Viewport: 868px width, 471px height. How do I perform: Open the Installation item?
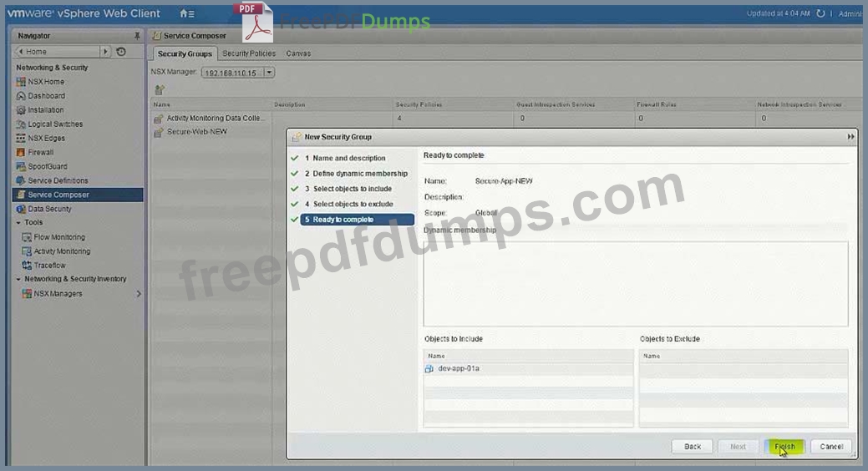pos(46,109)
